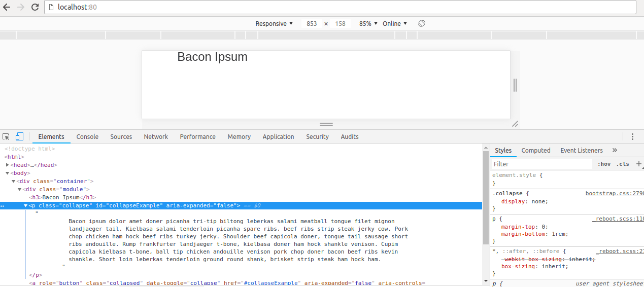
Task: Open the Event Listeners pane tab
Action: pyautogui.click(x=582, y=151)
